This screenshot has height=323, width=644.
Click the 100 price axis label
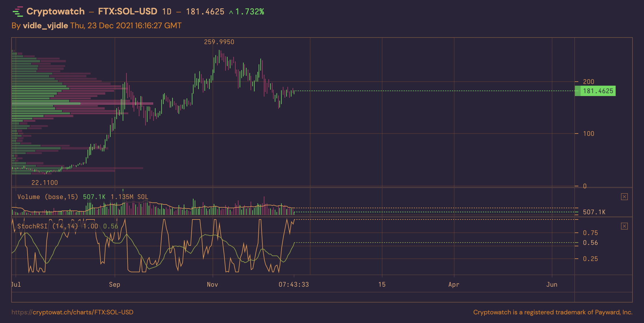[588, 134]
